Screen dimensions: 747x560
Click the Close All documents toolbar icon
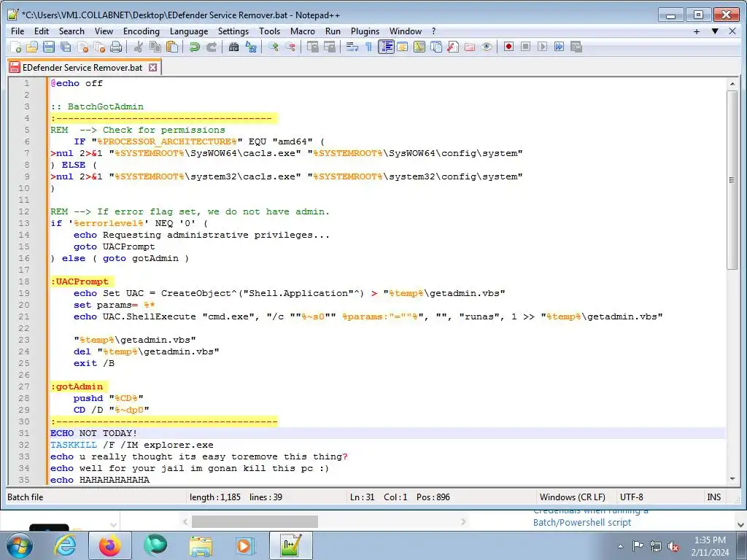click(x=99, y=47)
